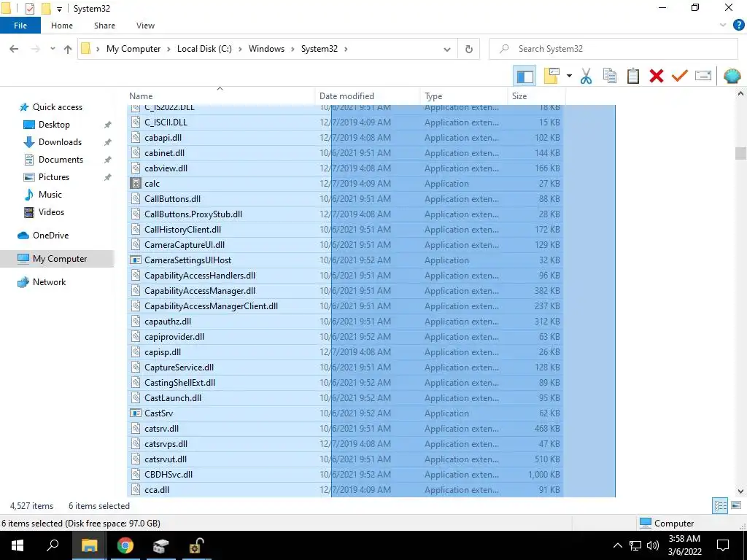
Task: Expand chevron after System32 in breadcrumb
Action: point(346,49)
